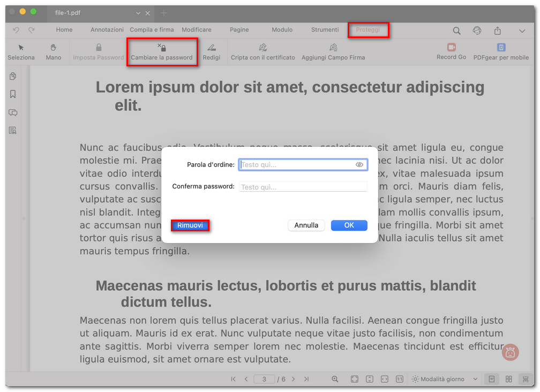
Task: Toggle password visibility with the eye icon
Action: (x=361, y=164)
